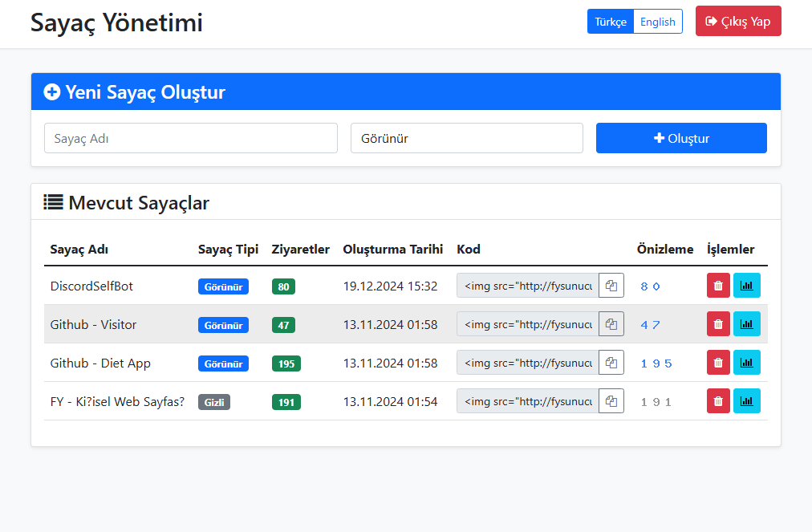Select the code field for FY - Ki?isel row
Viewport: 812px width, 532px height.
(x=528, y=401)
